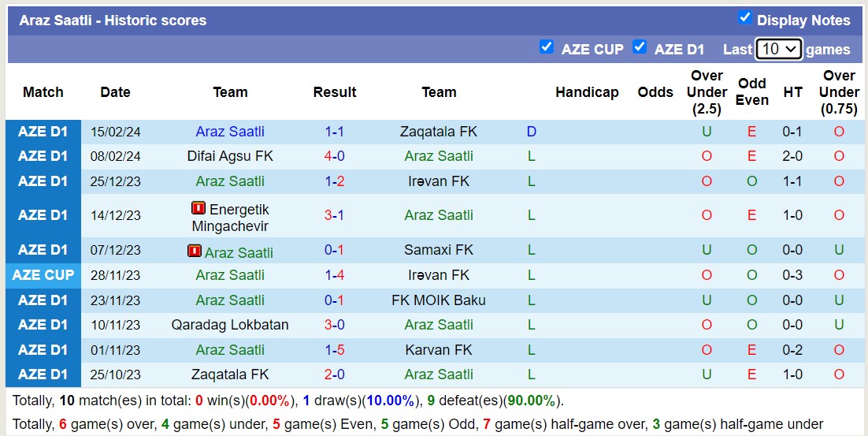
Task: Open the Last games count dropdown
Action: click(778, 49)
